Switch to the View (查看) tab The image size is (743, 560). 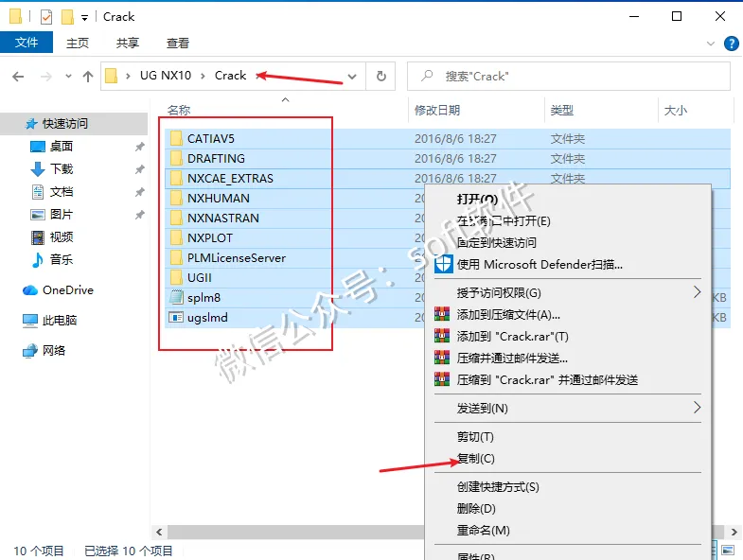pos(178,44)
